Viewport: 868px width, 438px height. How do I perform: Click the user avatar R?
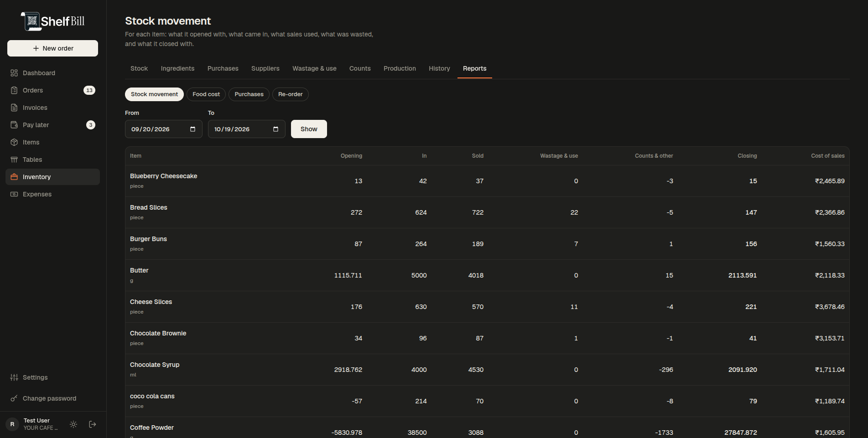coord(12,424)
